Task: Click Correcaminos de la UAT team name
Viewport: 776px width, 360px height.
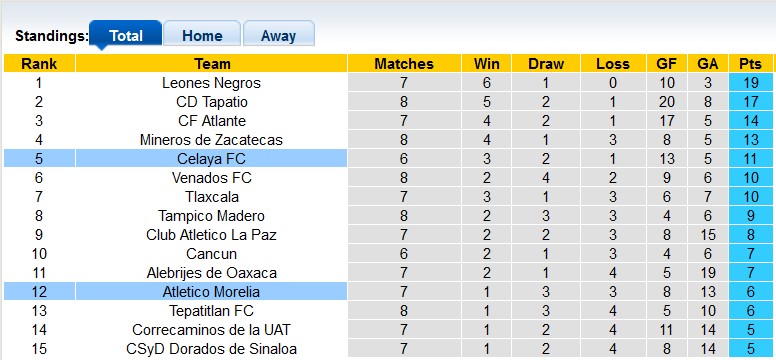Action: point(211,329)
